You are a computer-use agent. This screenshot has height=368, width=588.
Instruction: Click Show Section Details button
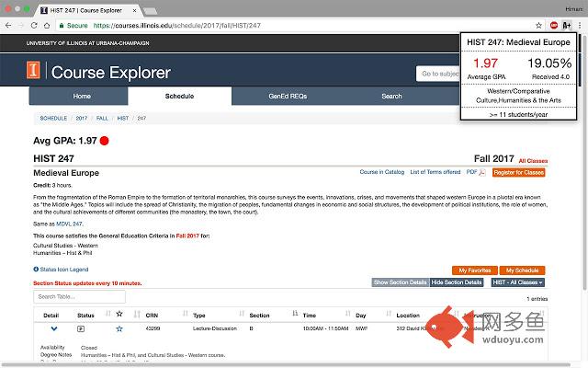(x=401, y=282)
